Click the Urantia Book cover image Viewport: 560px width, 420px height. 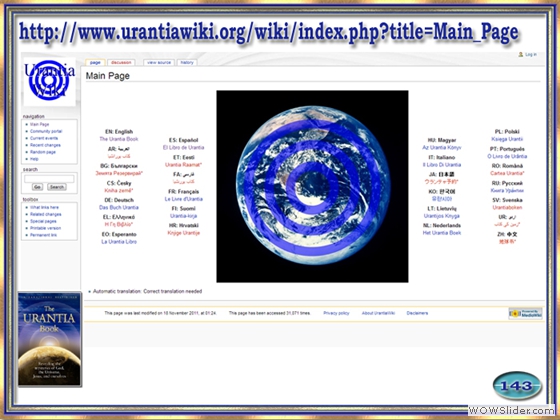point(50,339)
